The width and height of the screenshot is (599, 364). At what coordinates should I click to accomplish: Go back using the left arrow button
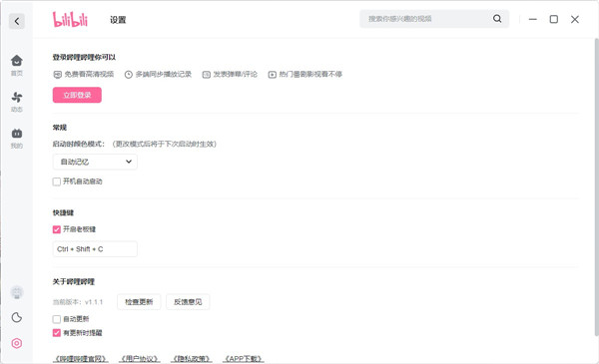coord(16,21)
